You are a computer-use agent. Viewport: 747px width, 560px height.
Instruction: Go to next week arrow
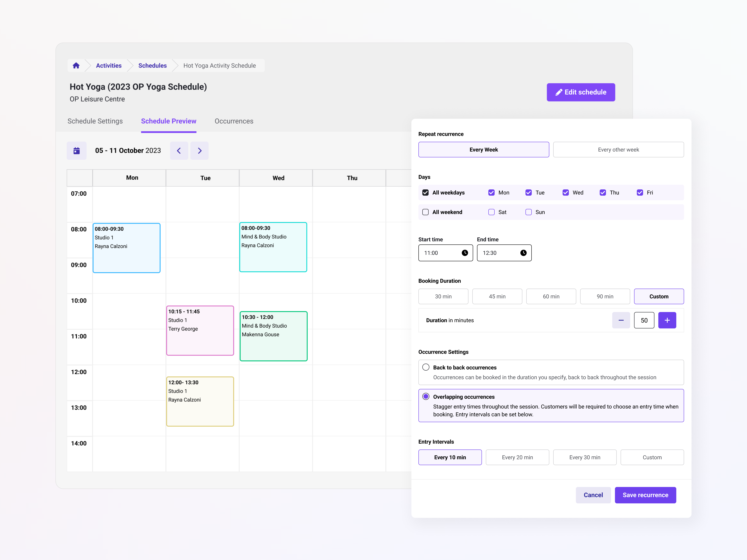click(200, 151)
